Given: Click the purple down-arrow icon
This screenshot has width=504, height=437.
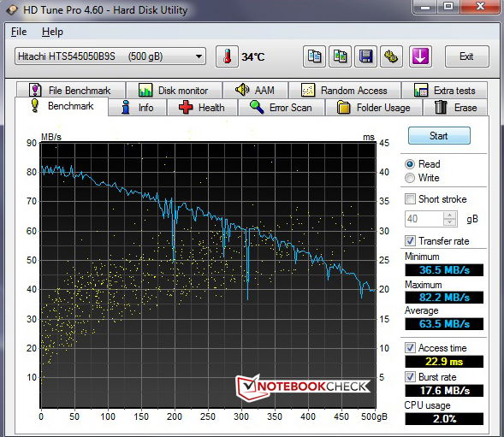Looking at the screenshot, I should (x=420, y=56).
